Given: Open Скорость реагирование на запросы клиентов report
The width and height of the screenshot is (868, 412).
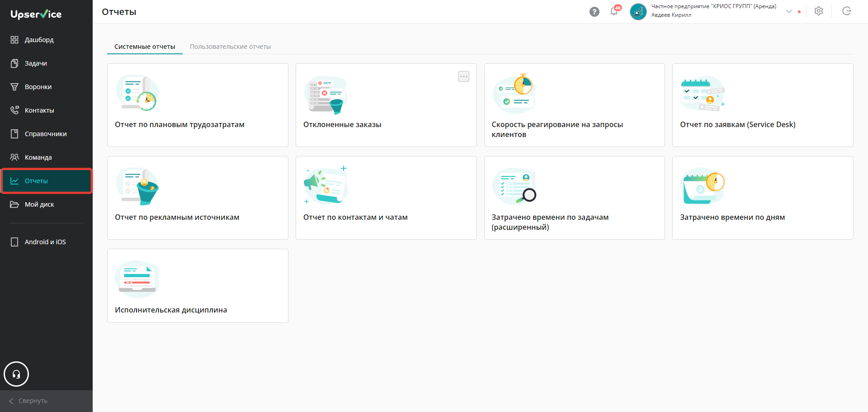Looking at the screenshot, I should coord(557,129).
